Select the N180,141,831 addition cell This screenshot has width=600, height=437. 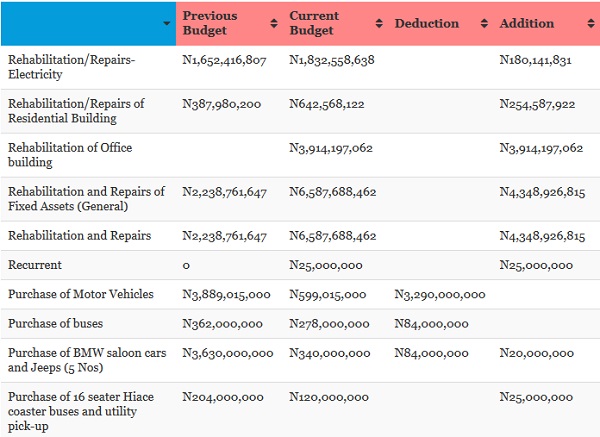pos(535,60)
